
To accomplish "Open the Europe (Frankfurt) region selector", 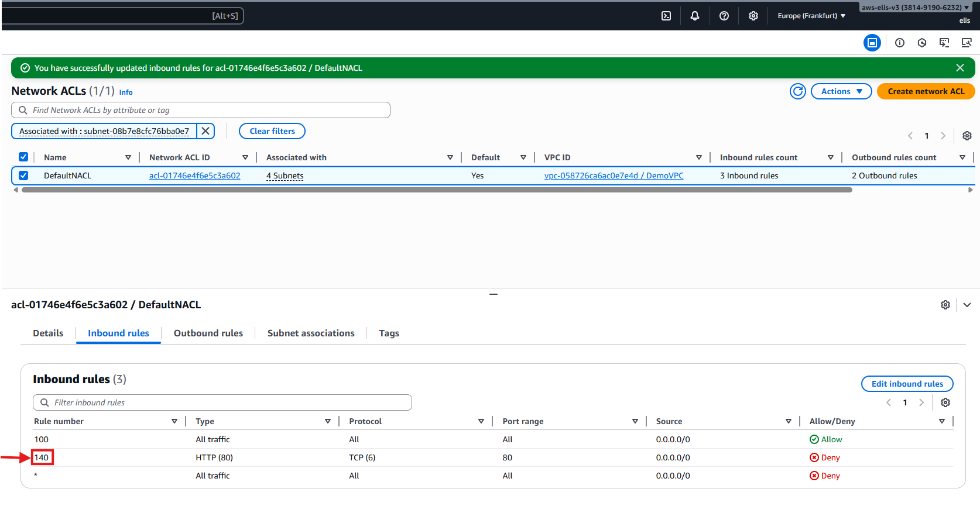I will click(x=811, y=16).
